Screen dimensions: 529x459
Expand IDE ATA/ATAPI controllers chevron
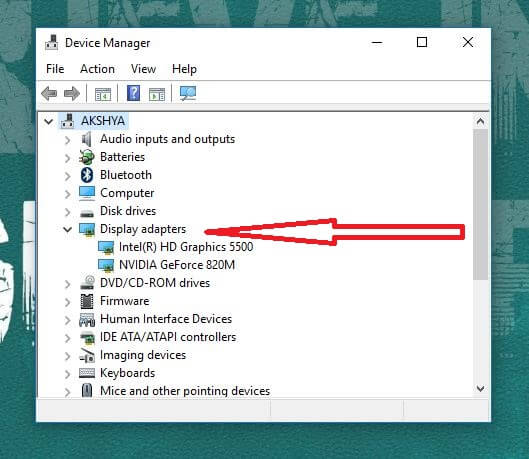68,338
